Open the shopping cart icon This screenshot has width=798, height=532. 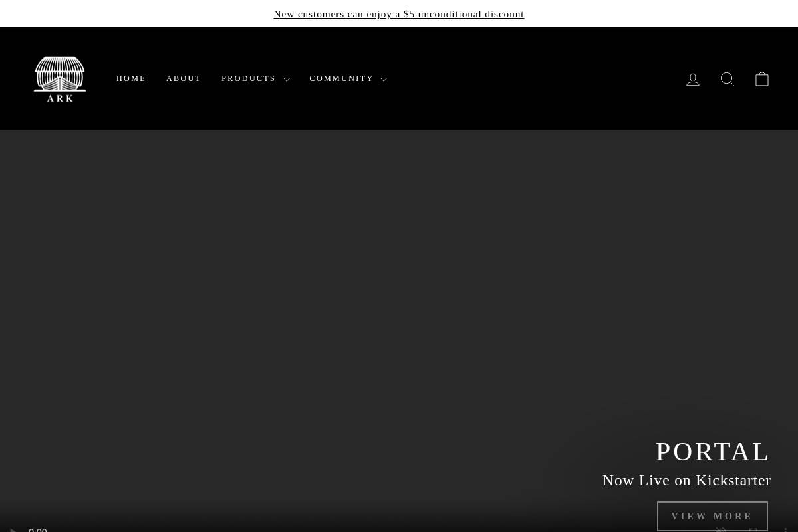click(x=762, y=78)
